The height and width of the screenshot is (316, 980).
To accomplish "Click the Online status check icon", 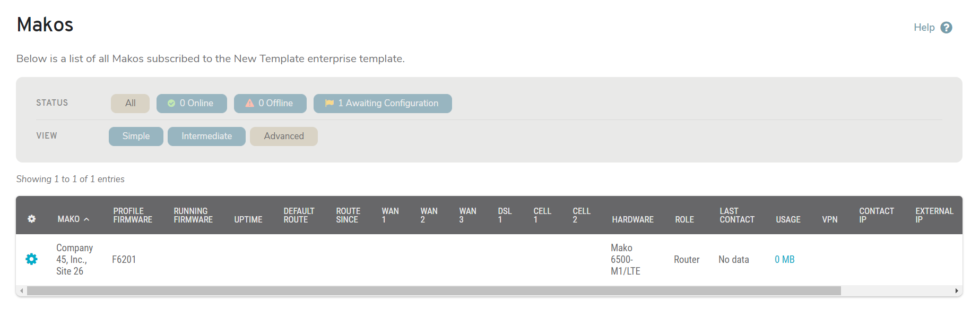I will coord(170,103).
